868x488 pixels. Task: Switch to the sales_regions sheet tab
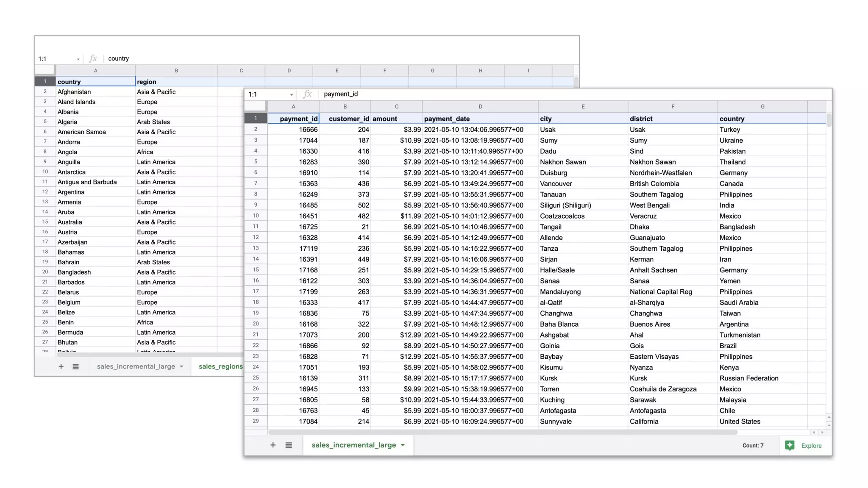[220, 366]
